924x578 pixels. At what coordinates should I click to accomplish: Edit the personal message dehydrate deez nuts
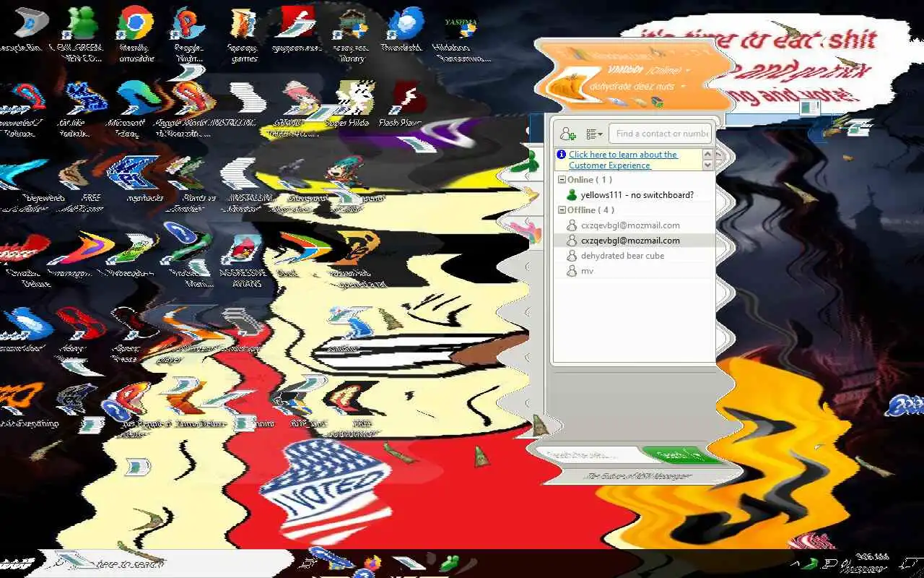(632, 87)
